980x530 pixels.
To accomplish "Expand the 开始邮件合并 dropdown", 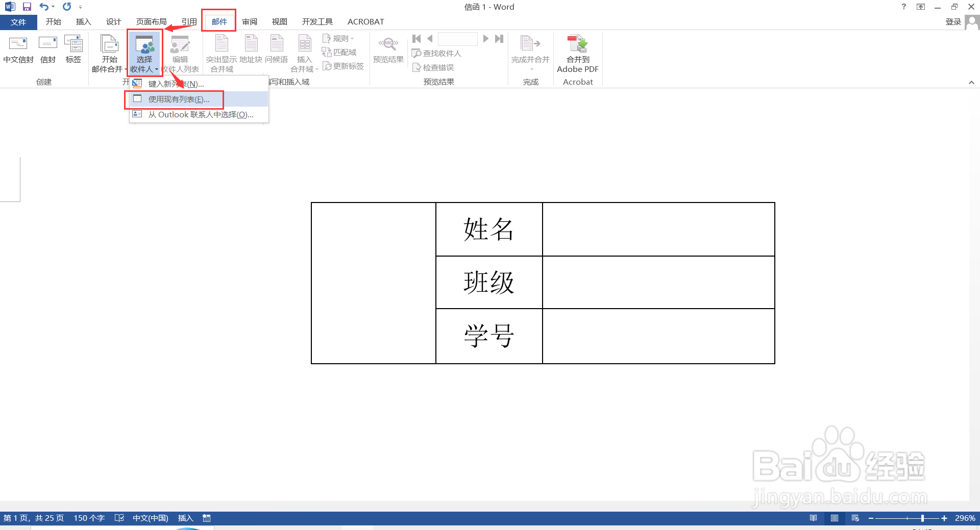I will point(108,54).
